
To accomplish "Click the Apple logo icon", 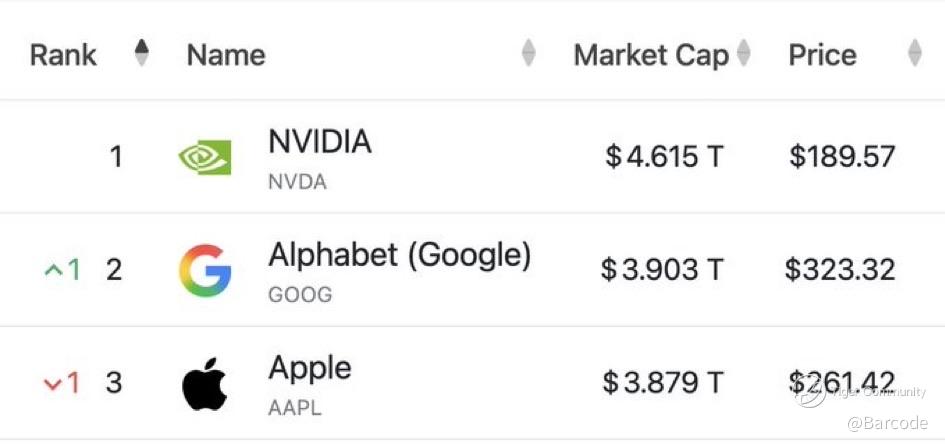I will (205, 384).
